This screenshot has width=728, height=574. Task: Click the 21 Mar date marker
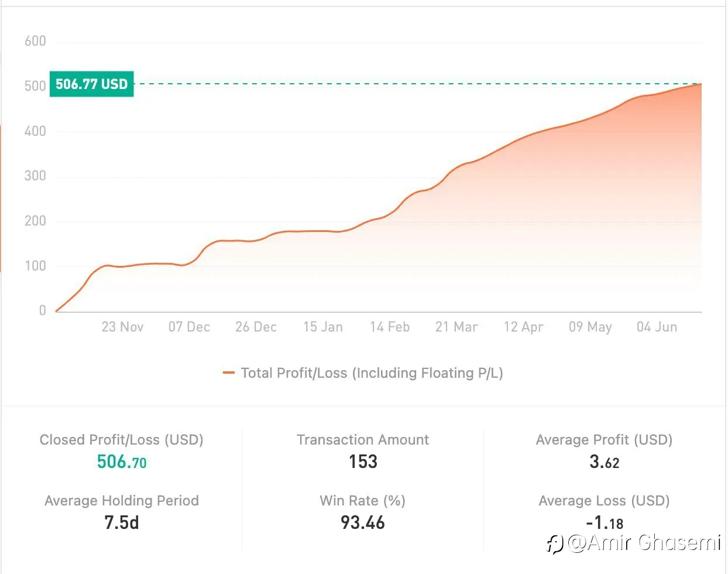(456, 327)
